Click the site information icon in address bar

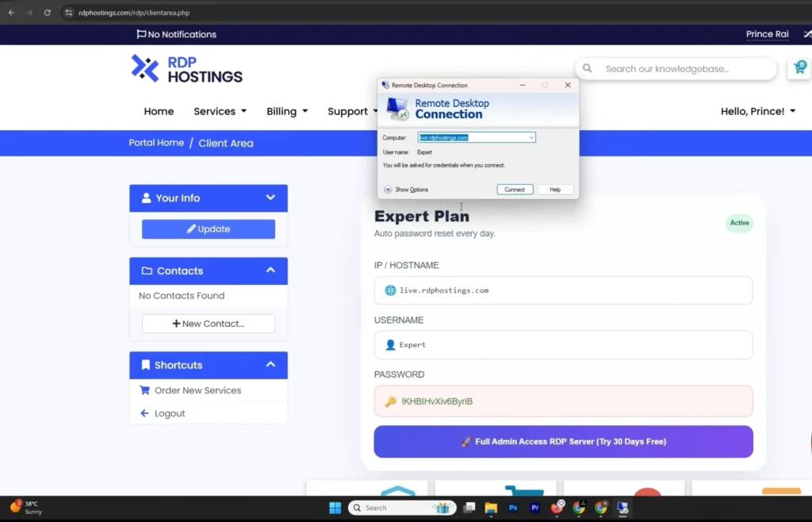coord(68,13)
